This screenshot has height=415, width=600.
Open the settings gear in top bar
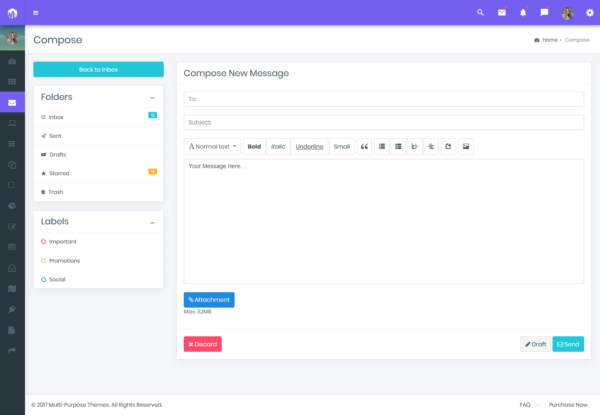[590, 13]
